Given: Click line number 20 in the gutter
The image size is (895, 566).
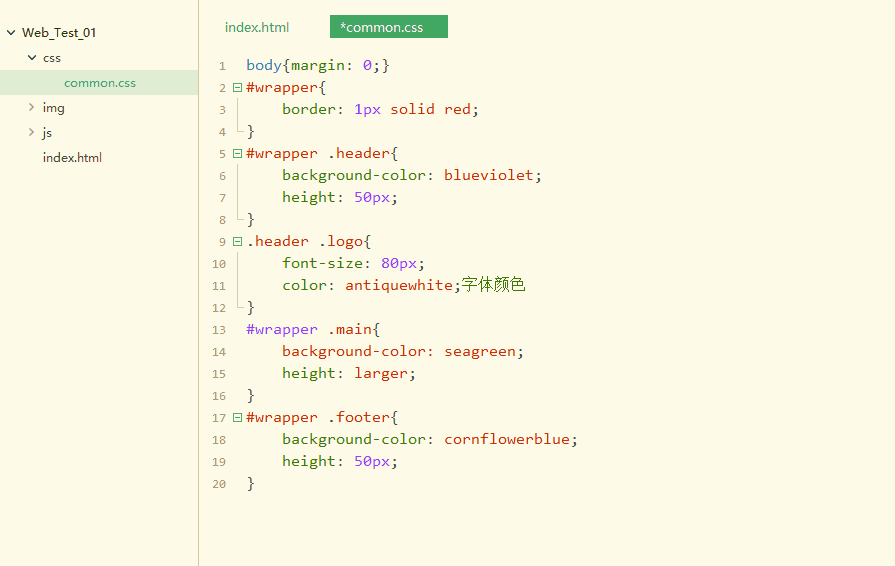Looking at the screenshot, I should click(219, 484).
